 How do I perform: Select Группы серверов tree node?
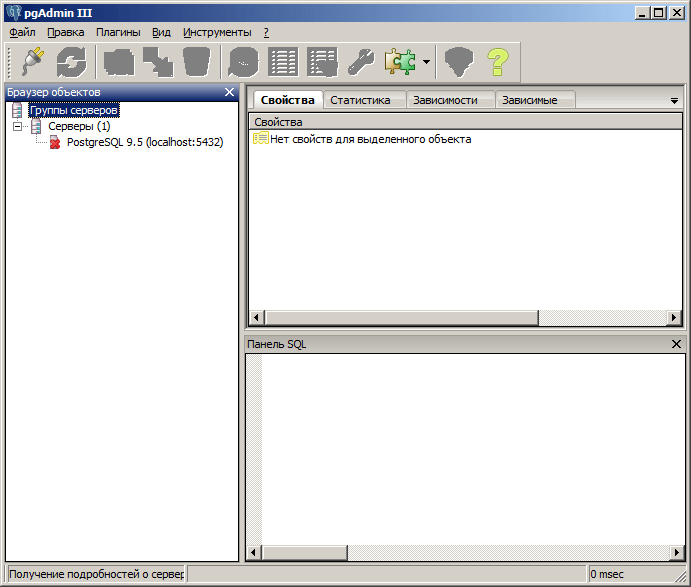coord(74,110)
